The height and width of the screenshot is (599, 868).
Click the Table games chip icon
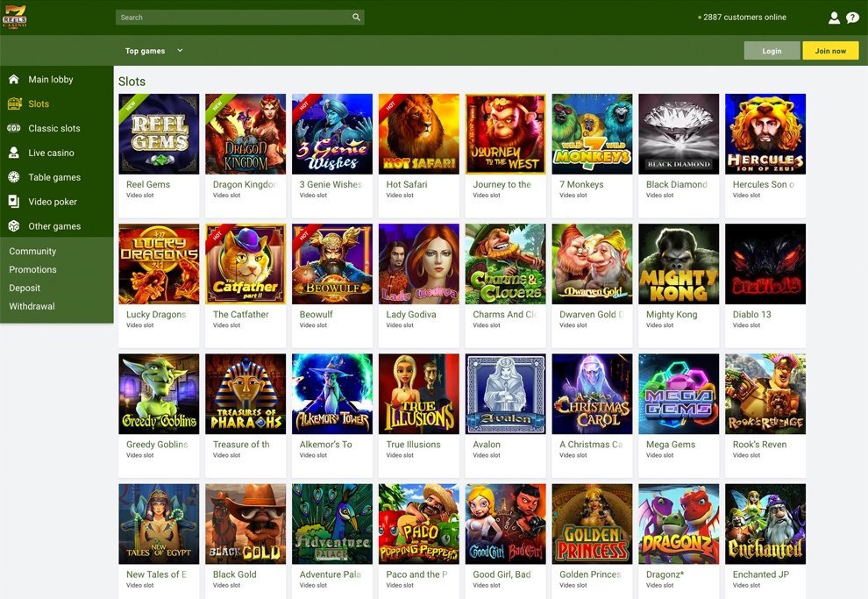[14, 177]
